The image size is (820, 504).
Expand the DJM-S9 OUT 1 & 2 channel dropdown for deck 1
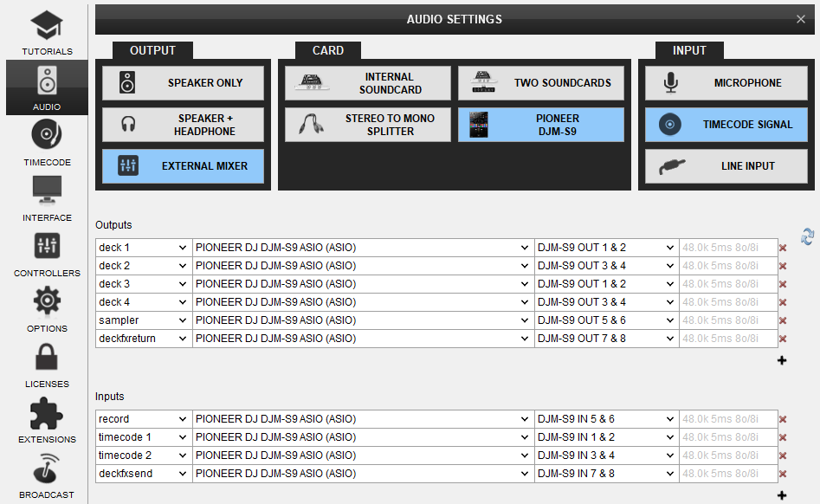coord(607,248)
